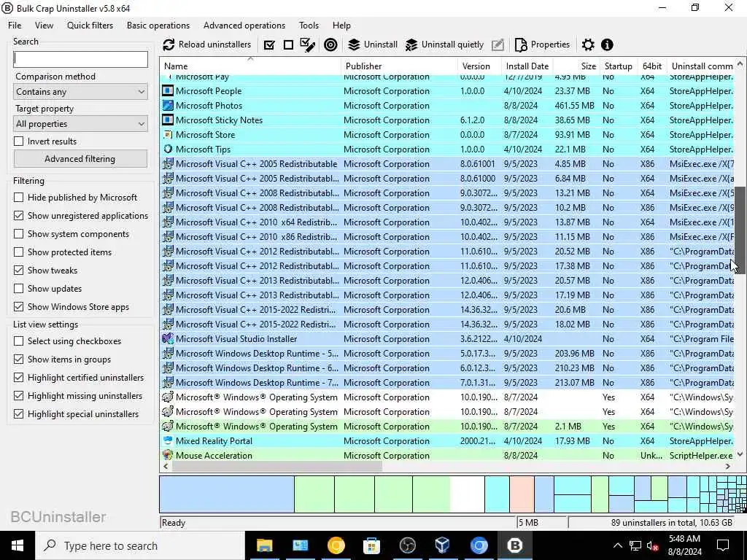The image size is (747, 560).
Task: Uncheck Show items in groups
Action: [18, 359]
